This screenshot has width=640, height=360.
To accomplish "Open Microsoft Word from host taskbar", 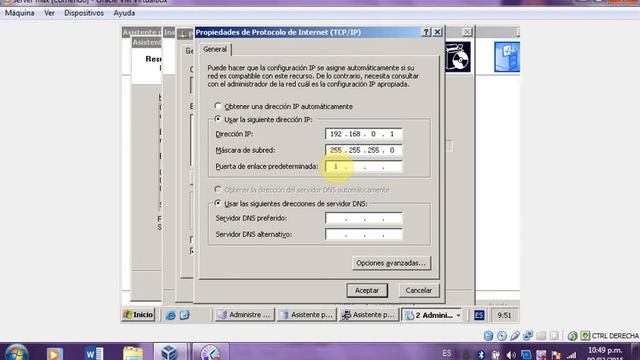I will [x=94, y=353].
